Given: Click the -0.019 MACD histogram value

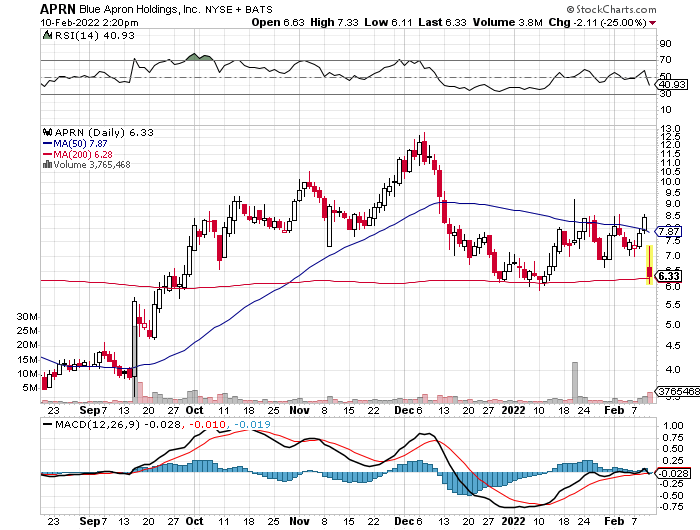Looking at the screenshot, I should (252, 424).
